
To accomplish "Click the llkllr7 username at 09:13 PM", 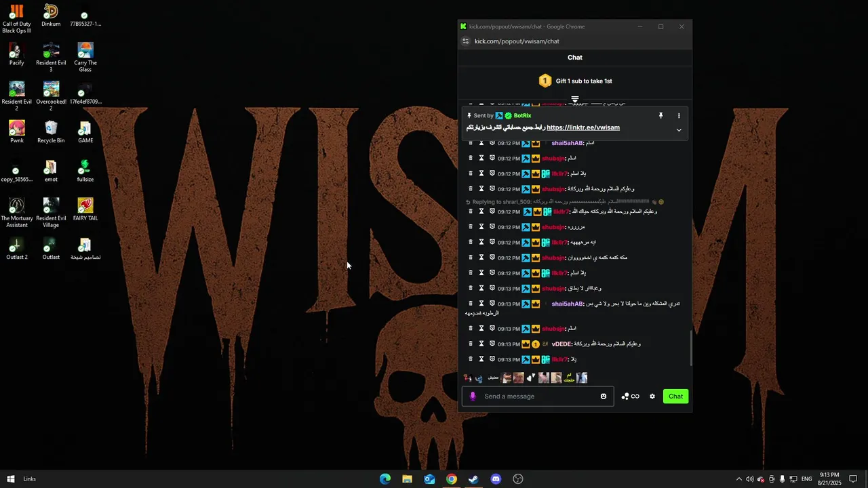I will pyautogui.click(x=559, y=359).
